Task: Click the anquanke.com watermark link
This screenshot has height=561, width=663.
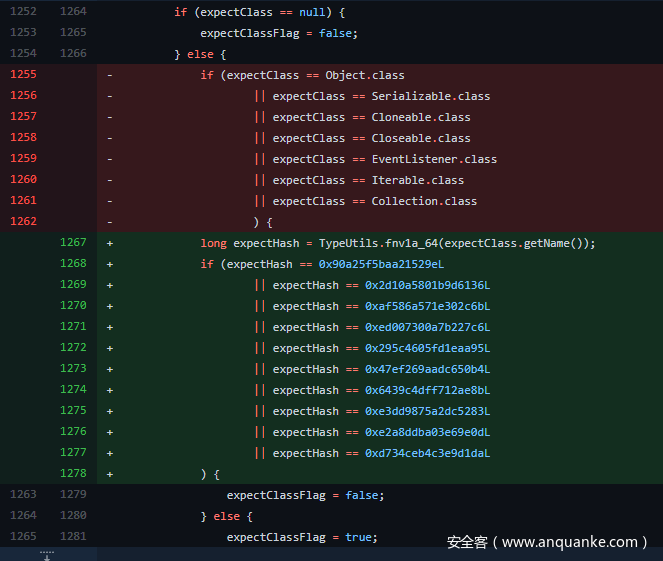Action: (547, 542)
